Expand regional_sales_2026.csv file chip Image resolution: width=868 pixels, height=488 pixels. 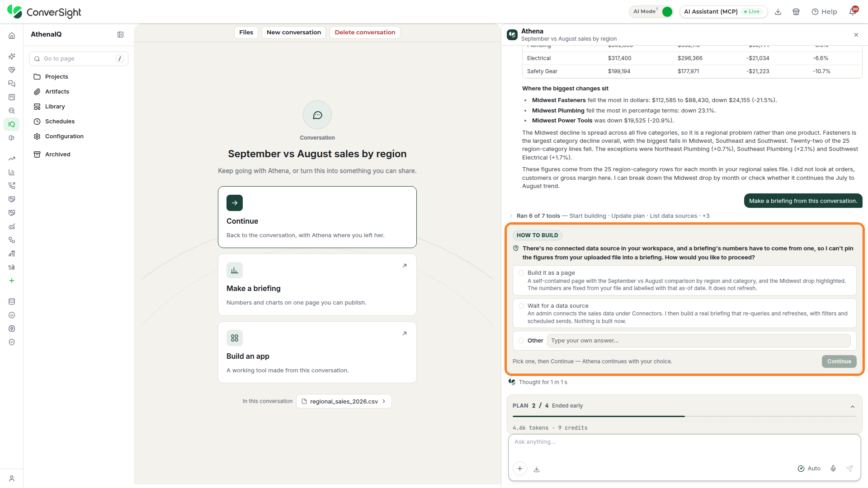[344, 401]
